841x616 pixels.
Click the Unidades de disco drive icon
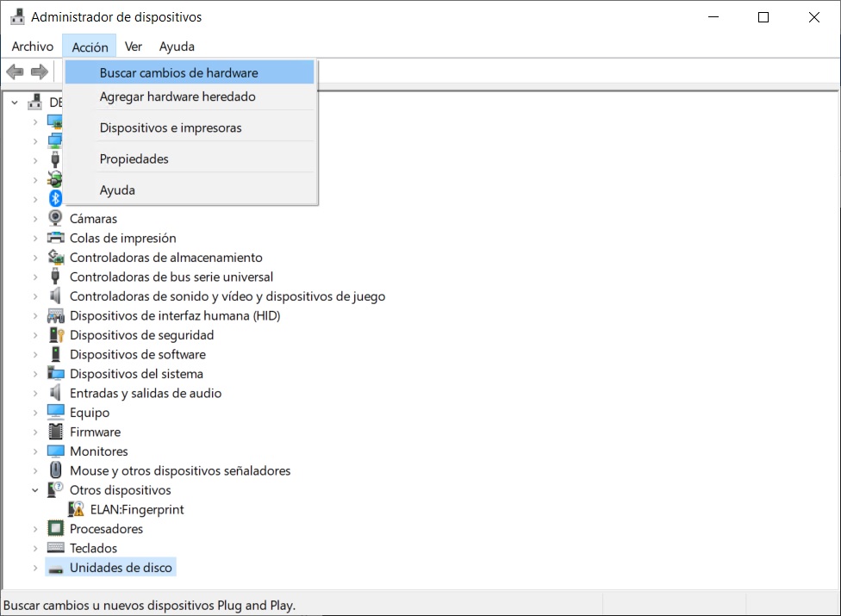56,568
